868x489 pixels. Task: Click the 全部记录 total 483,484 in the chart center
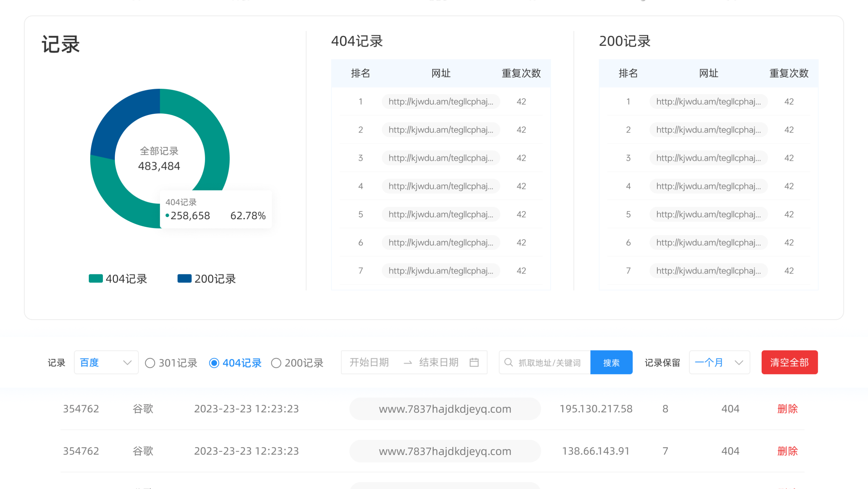159,166
